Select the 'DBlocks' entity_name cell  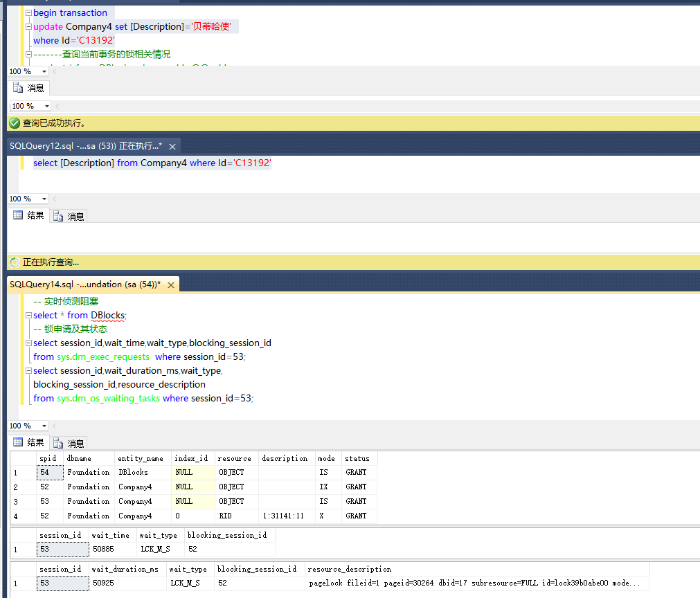143,472
